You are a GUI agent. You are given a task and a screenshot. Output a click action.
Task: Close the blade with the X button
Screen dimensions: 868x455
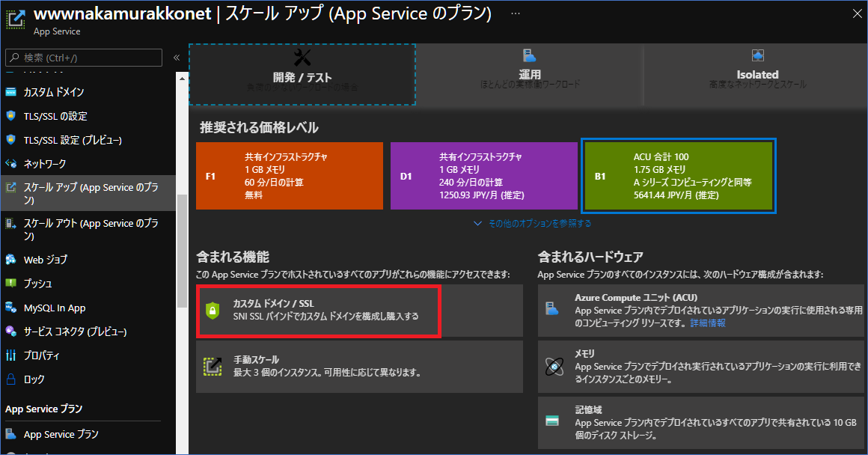point(857,13)
